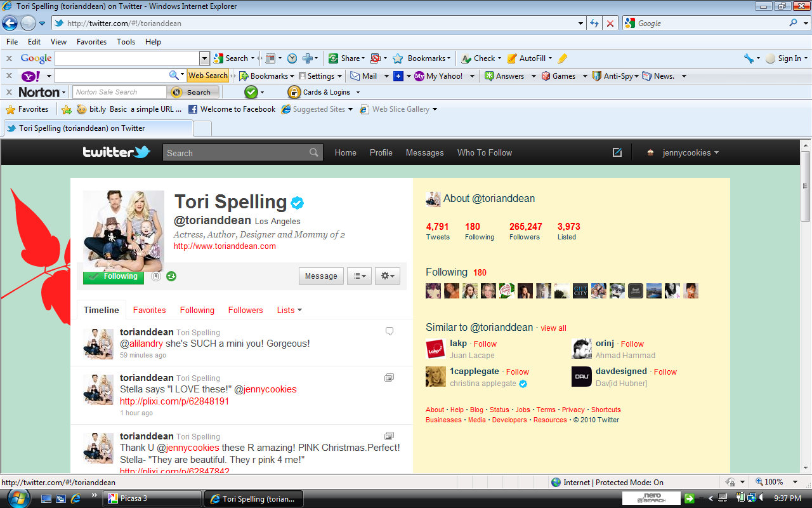Click the Google toolbar Bookmarks star
The width and height of the screenshot is (812, 508).
(x=398, y=58)
